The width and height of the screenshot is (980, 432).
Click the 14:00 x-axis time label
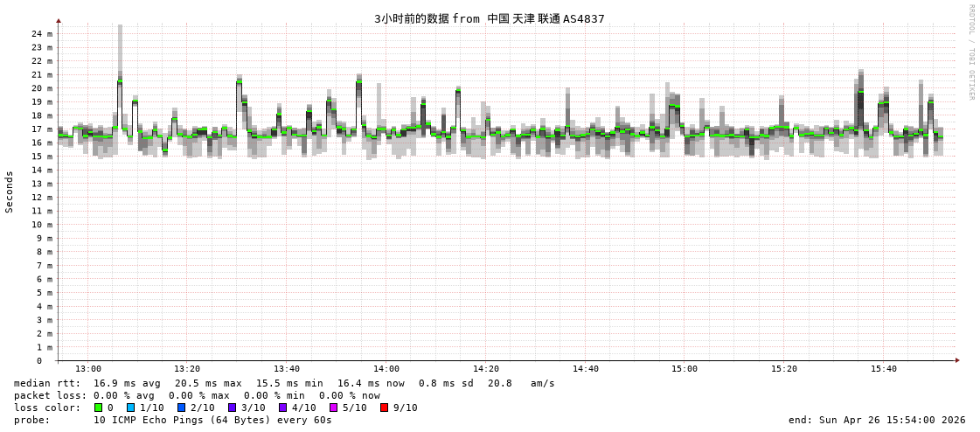tap(387, 369)
